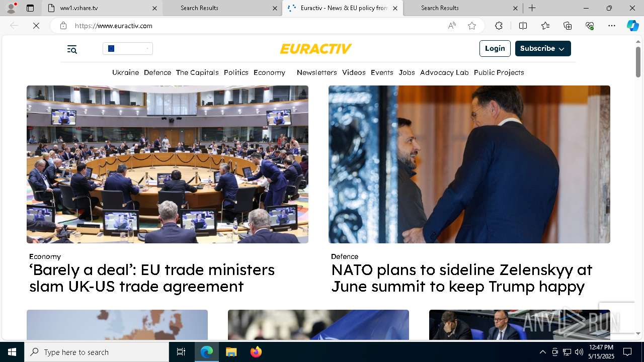Open Videos page
Screen dimensions: 644x362
[x=354, y=72]
